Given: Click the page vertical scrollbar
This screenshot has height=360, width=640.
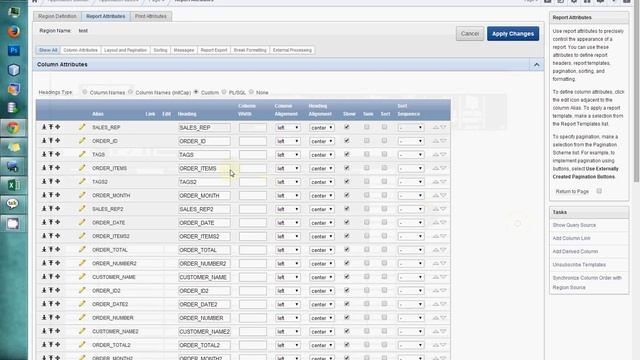Looking at the screenshot, I should [x=636, y=90].
